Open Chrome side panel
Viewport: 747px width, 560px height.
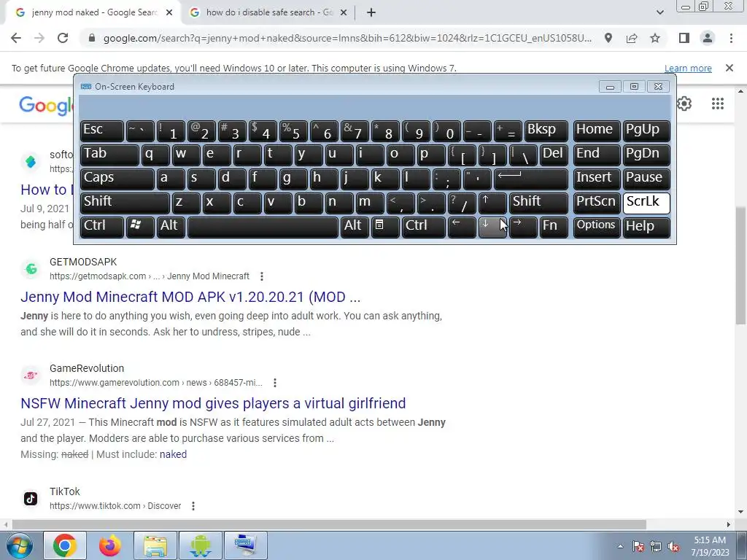tap(684, 38)
